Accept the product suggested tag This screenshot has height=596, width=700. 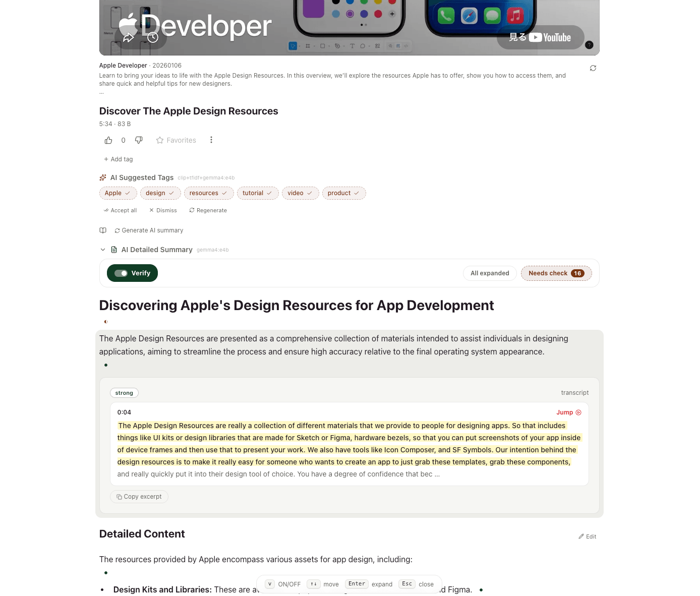coord(344,193)
